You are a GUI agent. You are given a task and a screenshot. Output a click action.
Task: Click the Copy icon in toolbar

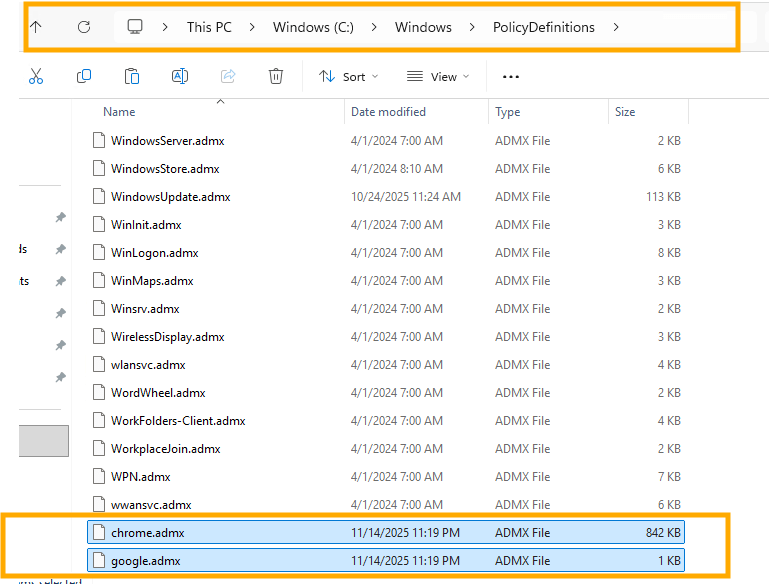[84, 76]
